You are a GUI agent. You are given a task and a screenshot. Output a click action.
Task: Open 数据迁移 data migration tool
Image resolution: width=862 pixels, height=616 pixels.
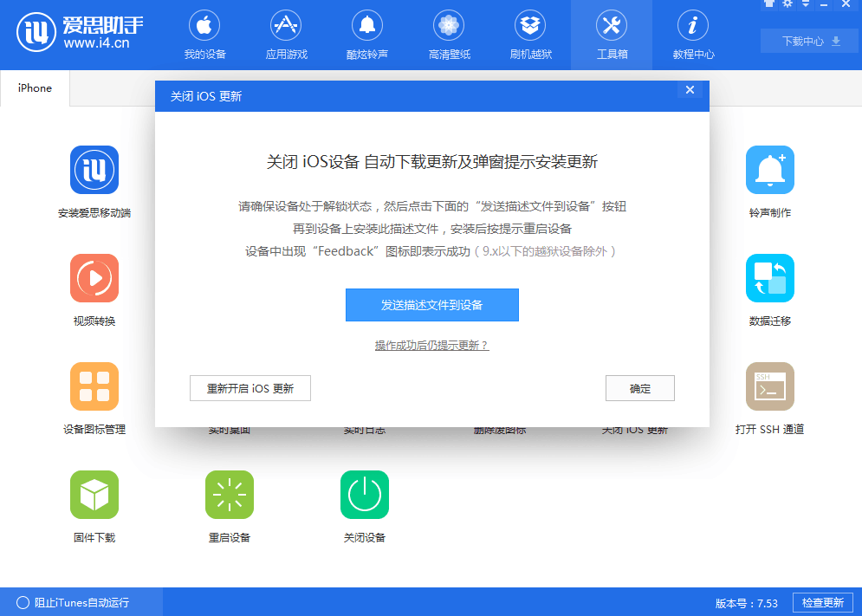(x=769, y=278)
